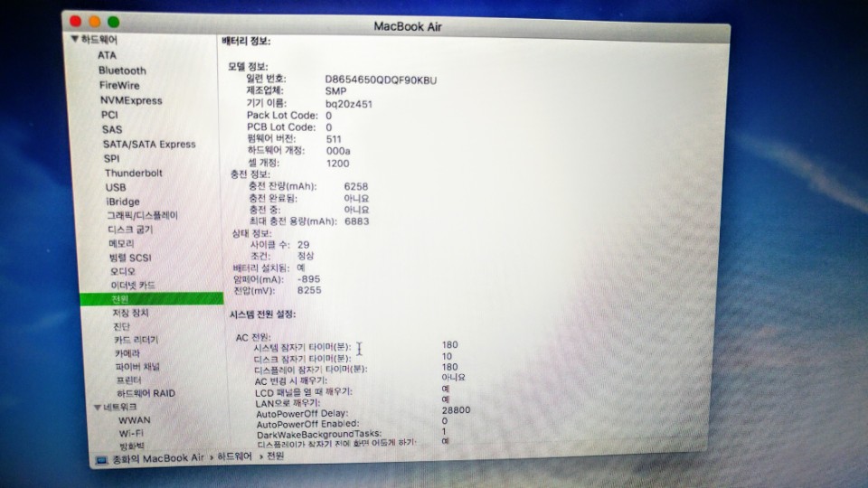Click the yellow minimize window button
Screen dimensions: 868x488
click(93, 21)
